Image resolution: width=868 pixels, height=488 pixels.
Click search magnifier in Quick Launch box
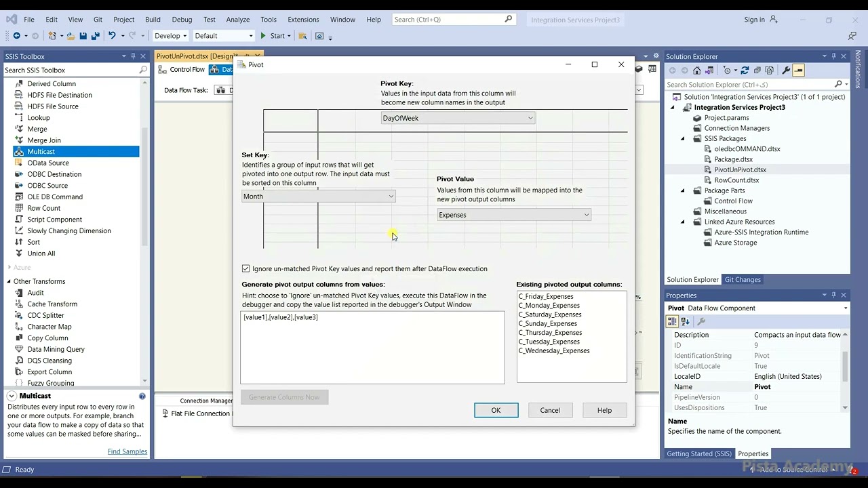pyautogui.click(x=509, y=20)
